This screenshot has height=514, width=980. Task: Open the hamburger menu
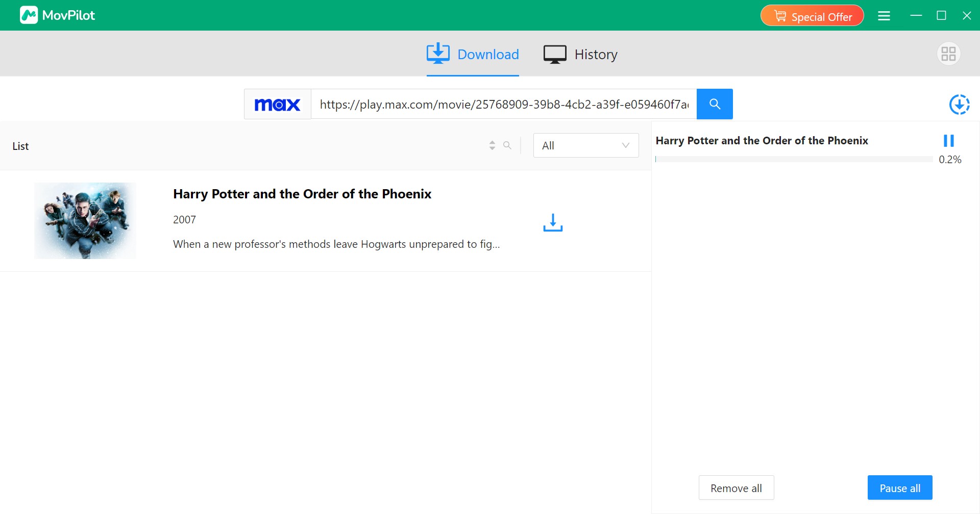point(884,16)
